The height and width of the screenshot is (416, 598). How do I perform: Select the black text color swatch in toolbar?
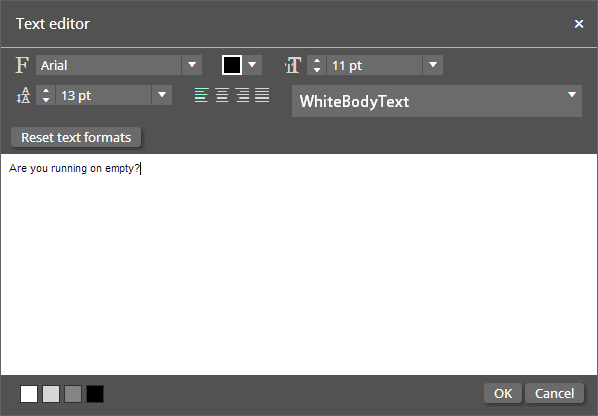(x=232, y=65)
